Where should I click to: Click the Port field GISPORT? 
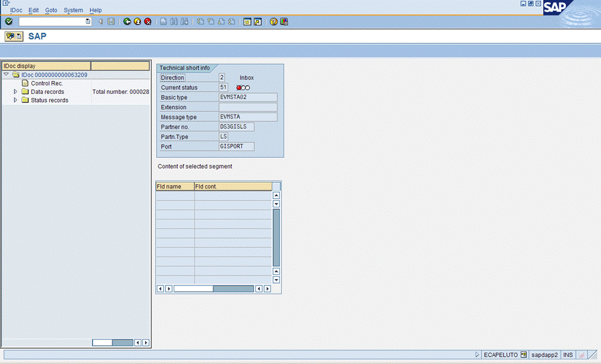237,147
